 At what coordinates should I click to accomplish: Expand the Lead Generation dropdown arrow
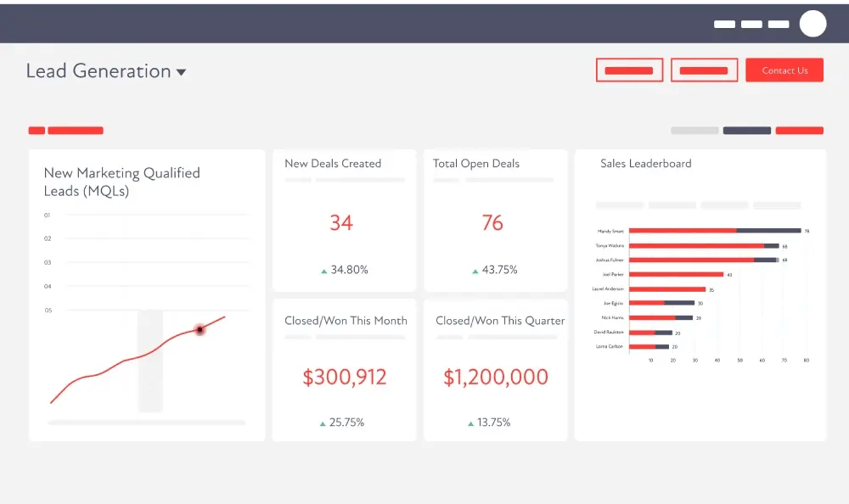coord(181,73)
